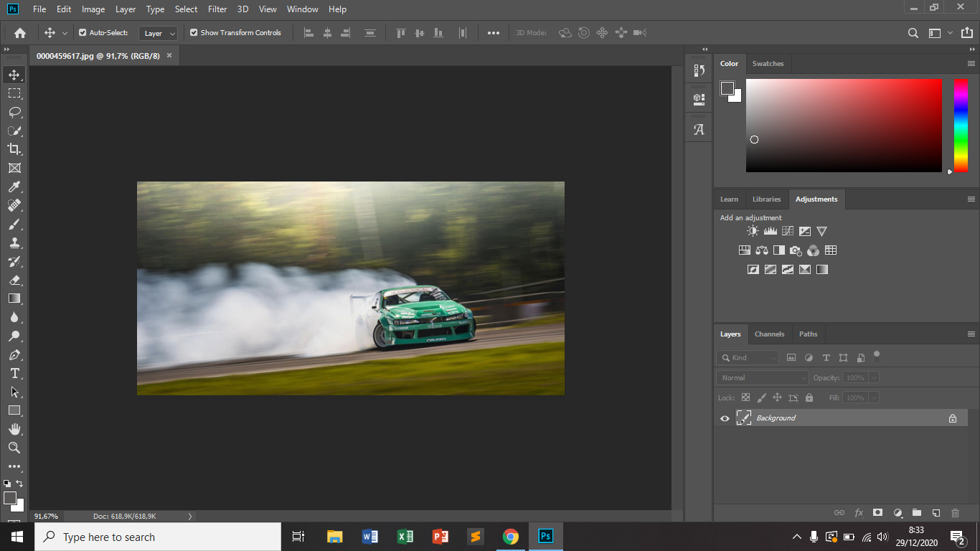Image resolution: width=980 pixels, height=551 pixels.
Task: Delete layer using the trash button
Action: point(955,512)
